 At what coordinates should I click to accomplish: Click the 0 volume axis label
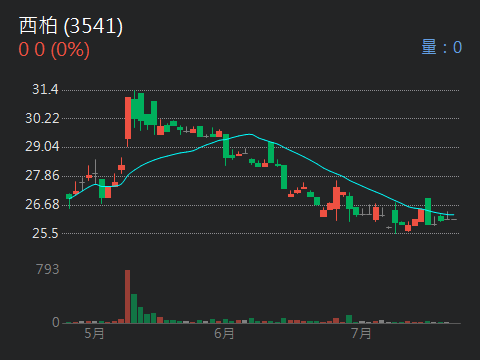pyautogui.click(x=56, y=322)
